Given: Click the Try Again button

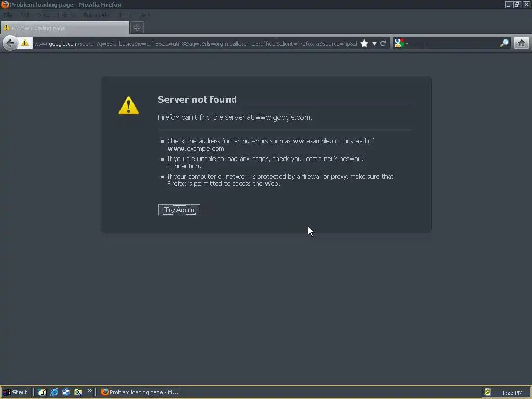Looking at the screenshot, I should pos(179,210).
